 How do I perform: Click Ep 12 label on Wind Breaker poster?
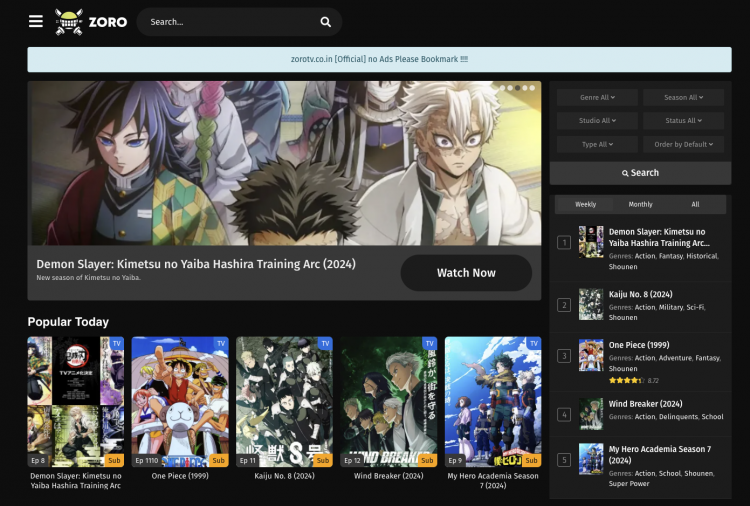point(353,460)
